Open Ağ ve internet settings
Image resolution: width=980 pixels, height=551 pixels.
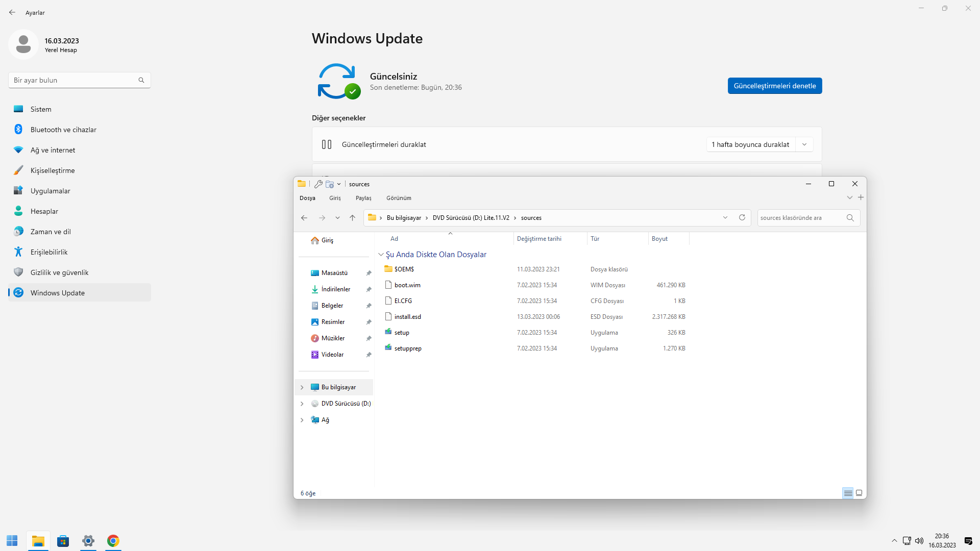pos(79,150)
